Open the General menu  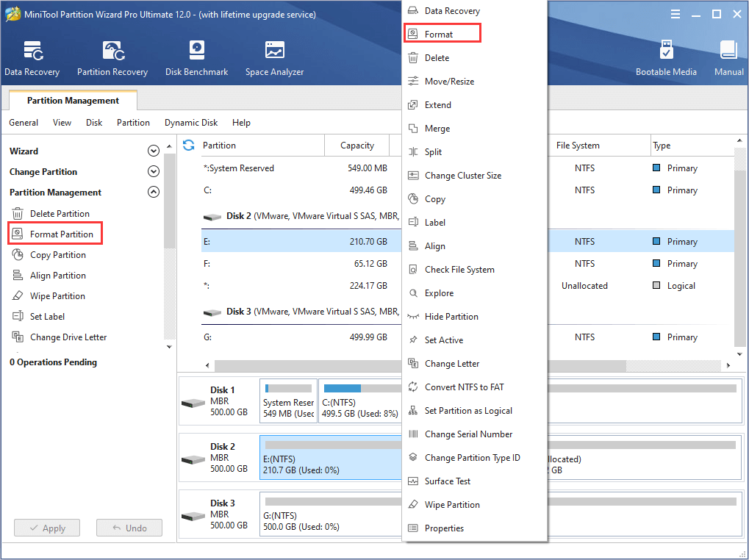24,123
